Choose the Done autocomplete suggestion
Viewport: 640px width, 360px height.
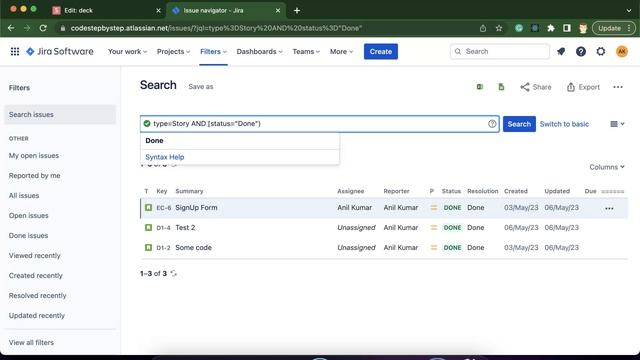point(240,141)
